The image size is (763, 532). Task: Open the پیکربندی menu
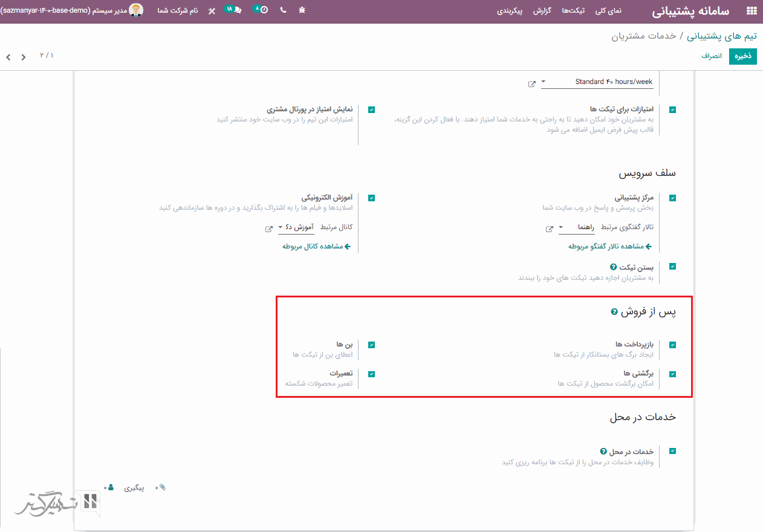510,11
